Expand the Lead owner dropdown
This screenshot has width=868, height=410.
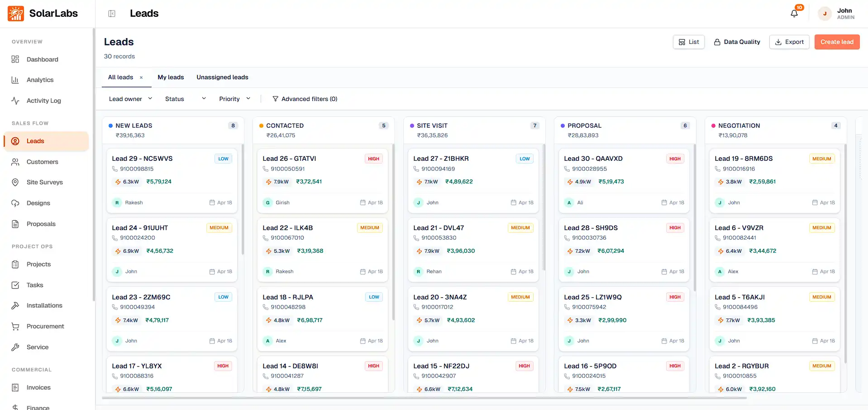[130, 99]
